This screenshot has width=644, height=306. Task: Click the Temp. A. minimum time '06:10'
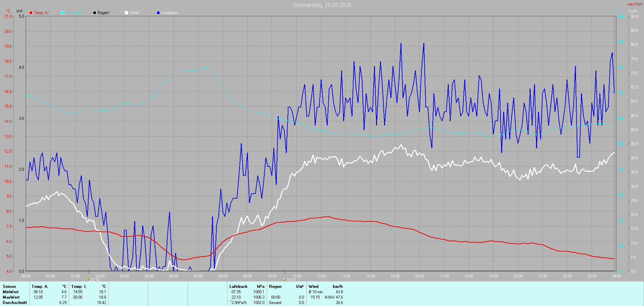(38, 292)
